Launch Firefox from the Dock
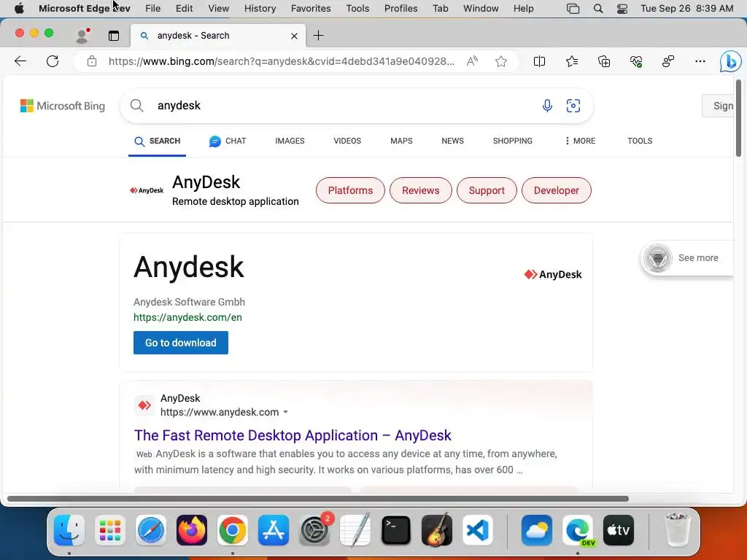The width and height of the screenshot is (747, 560). click(192, 529)
